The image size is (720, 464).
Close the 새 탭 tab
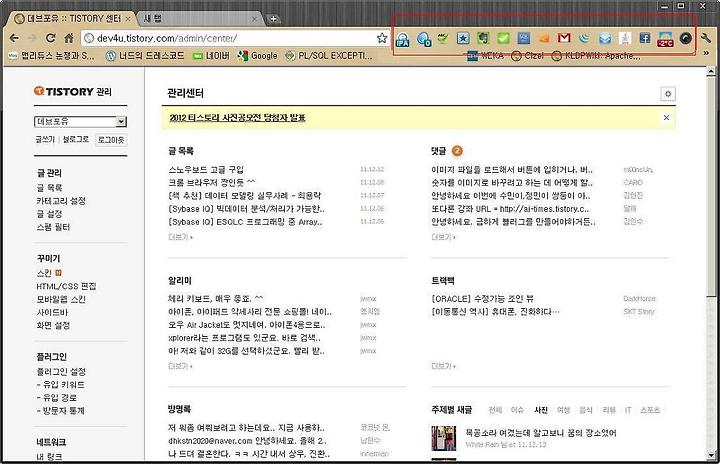pyautogui.click(x=254, y=19)
